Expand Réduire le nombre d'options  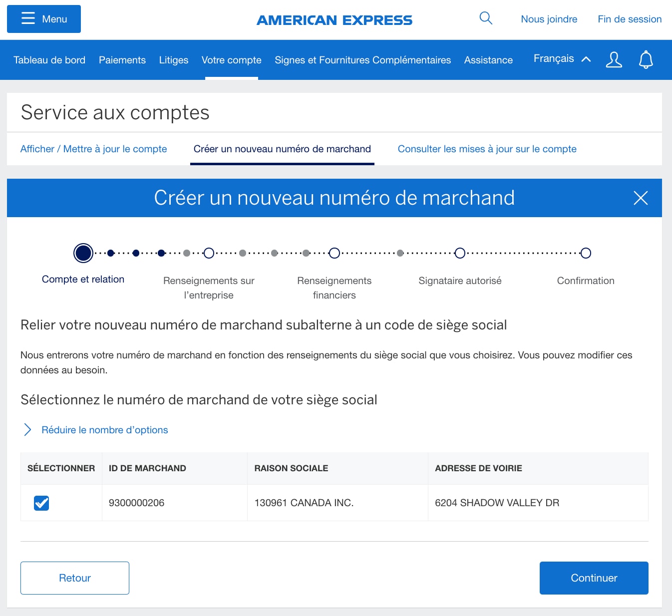point(104,430)
